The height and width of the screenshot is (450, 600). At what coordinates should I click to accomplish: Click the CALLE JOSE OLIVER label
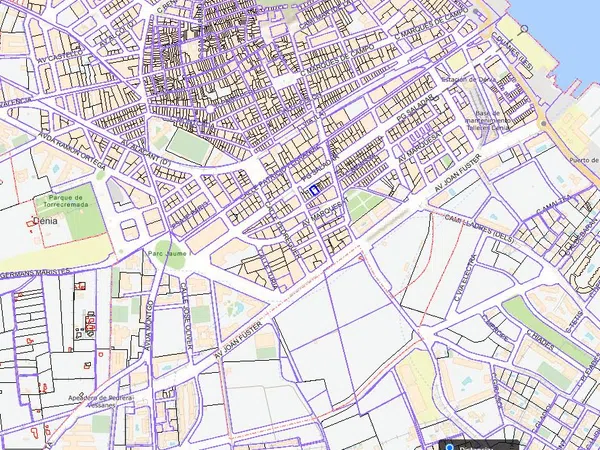(x=187, y=313)
